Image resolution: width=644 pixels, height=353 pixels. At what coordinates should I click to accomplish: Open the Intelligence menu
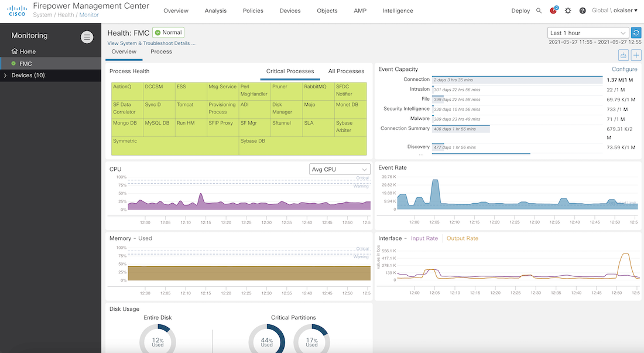398,11
